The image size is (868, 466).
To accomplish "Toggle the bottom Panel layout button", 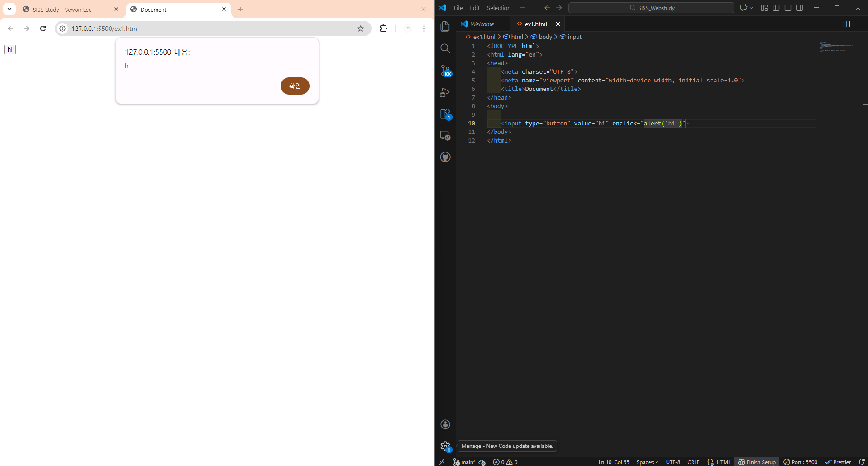I will 788,8.
